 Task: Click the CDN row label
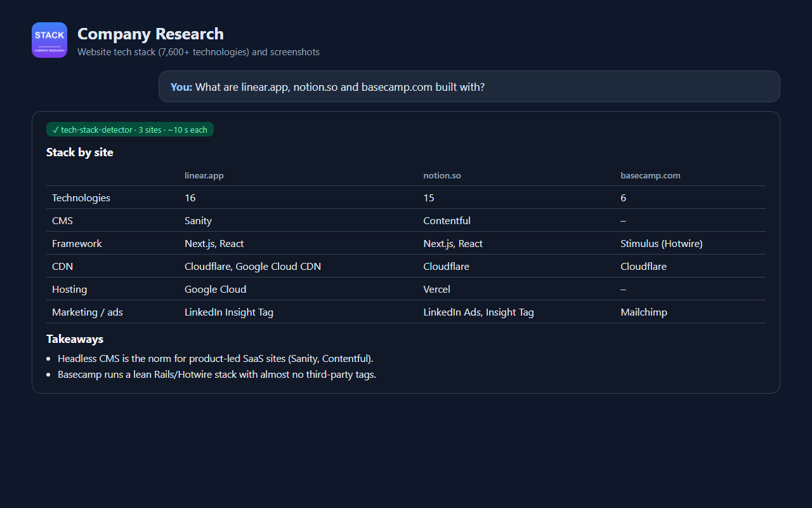click(x=62, y=266)
